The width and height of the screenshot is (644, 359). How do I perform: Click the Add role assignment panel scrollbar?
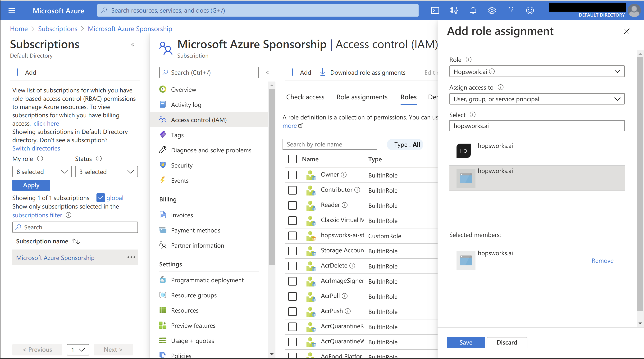click(x=640, y=184)
